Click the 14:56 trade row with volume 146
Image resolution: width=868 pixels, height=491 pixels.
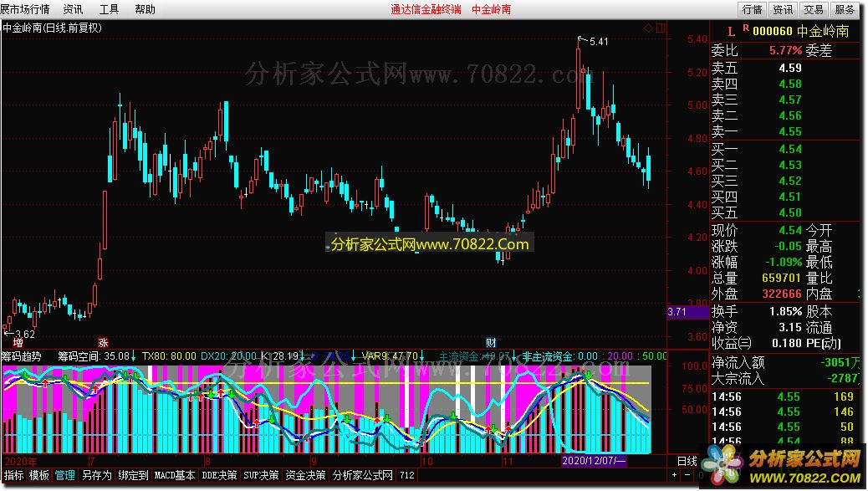(787, 412)
